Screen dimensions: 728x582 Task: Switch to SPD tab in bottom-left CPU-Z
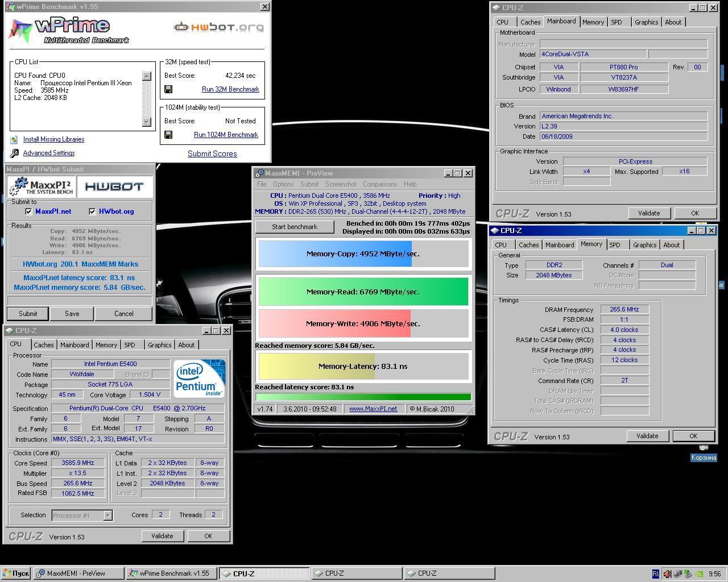click(x=130, y=345)
